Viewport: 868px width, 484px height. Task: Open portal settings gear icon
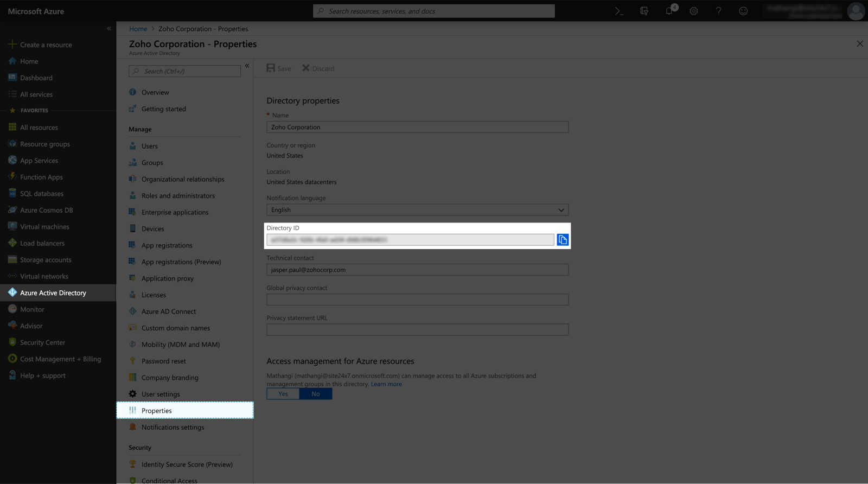point(694,11)
